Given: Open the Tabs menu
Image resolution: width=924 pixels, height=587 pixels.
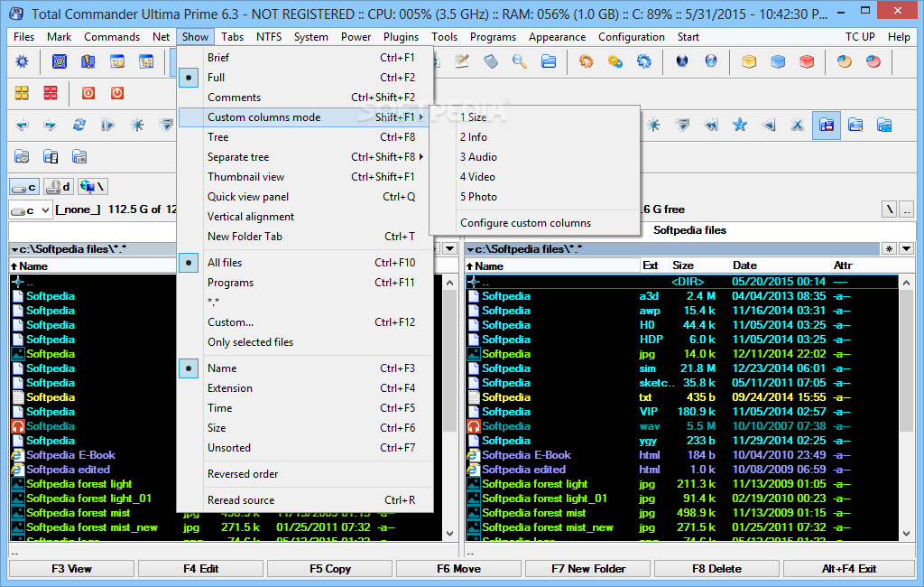Looking at the screenshot, I should tap(232, 37).
